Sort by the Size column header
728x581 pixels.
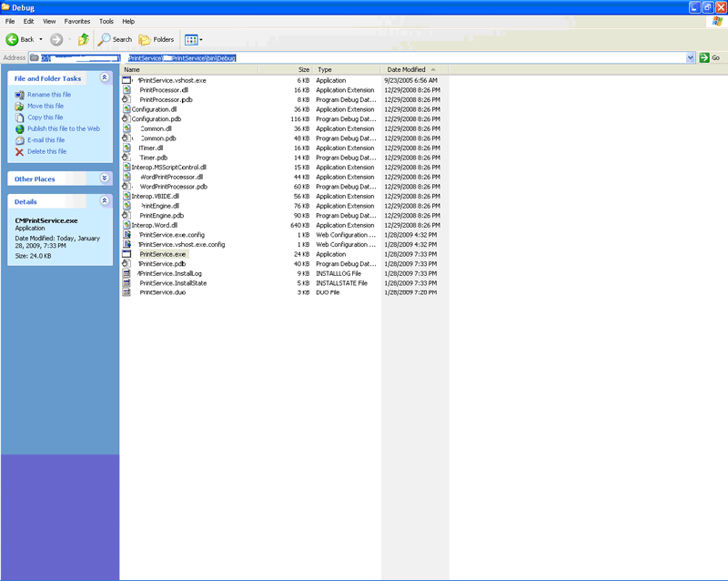click(x=285, y=70)
